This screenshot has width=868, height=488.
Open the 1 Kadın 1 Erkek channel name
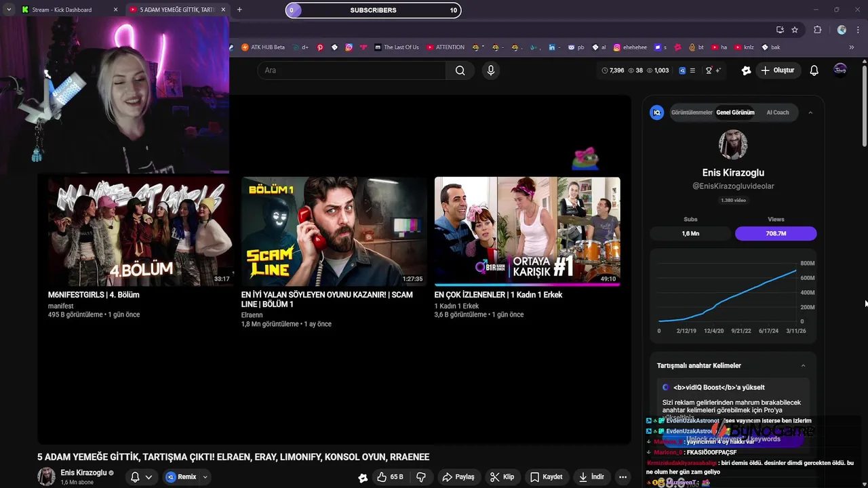tap(456, 306)
